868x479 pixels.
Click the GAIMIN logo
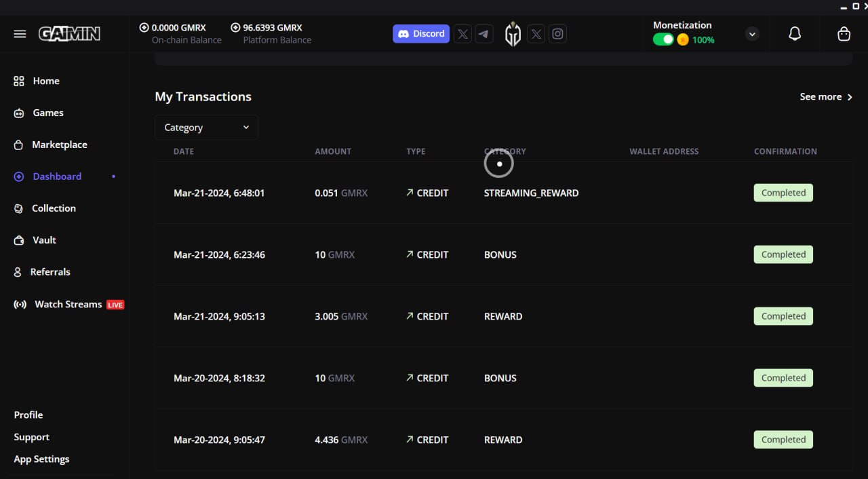(x=69, y=34)
